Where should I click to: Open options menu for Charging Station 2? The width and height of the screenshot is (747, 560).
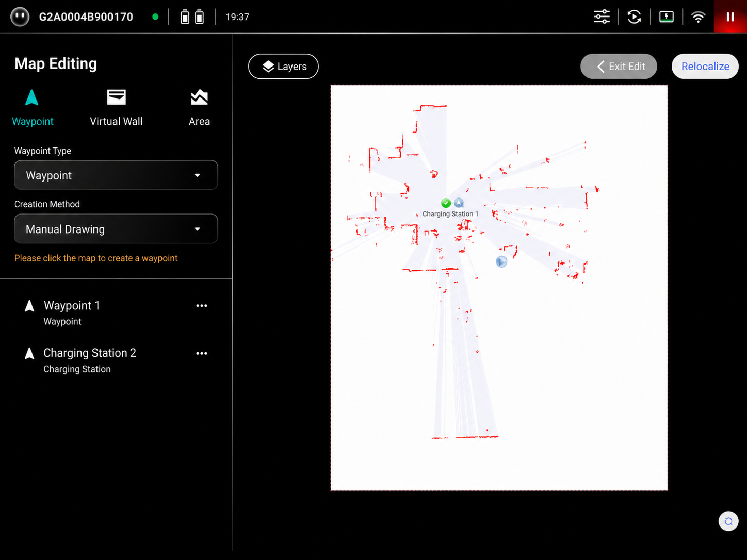coord(202,353)
